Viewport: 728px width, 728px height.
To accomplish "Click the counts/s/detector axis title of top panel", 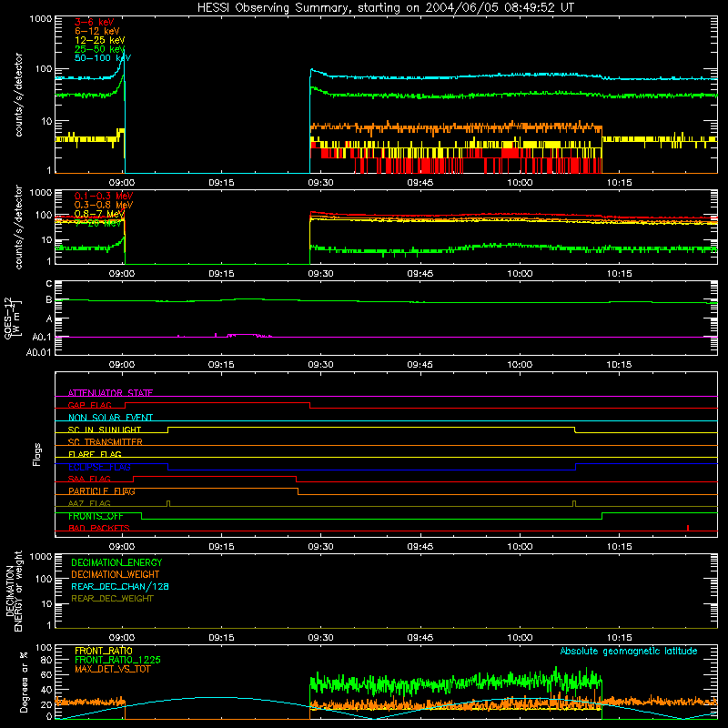I will tap(18, 95).
